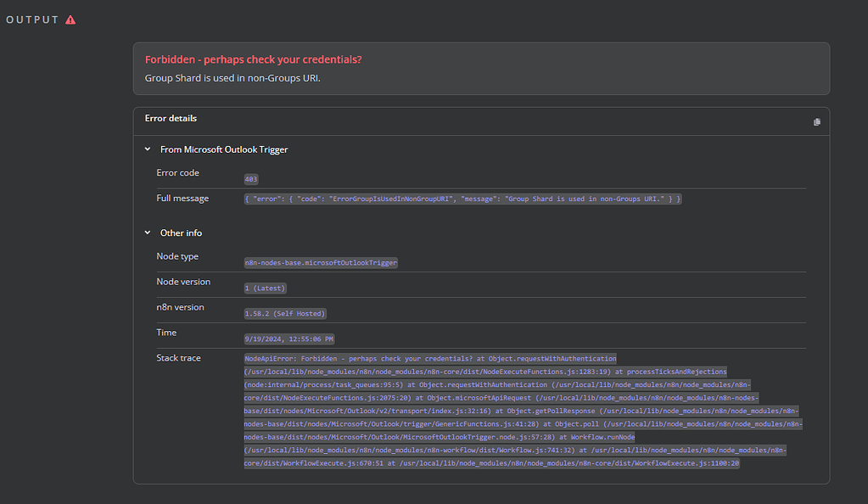Click the Error details panel header
This screenshot has height=504, width=868.
[x=171, y=119]
